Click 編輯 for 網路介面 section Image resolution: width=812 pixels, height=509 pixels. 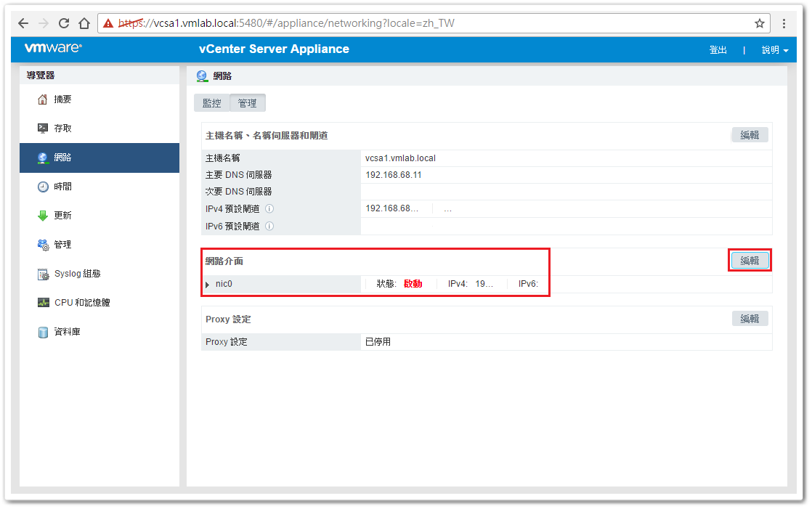pos(750,261)
